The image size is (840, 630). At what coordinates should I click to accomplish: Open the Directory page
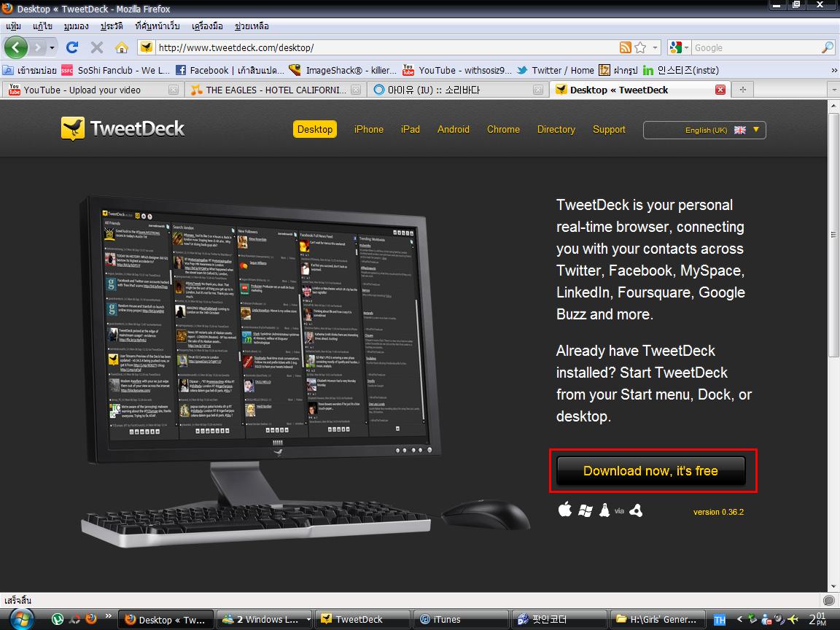click(556, 129)
